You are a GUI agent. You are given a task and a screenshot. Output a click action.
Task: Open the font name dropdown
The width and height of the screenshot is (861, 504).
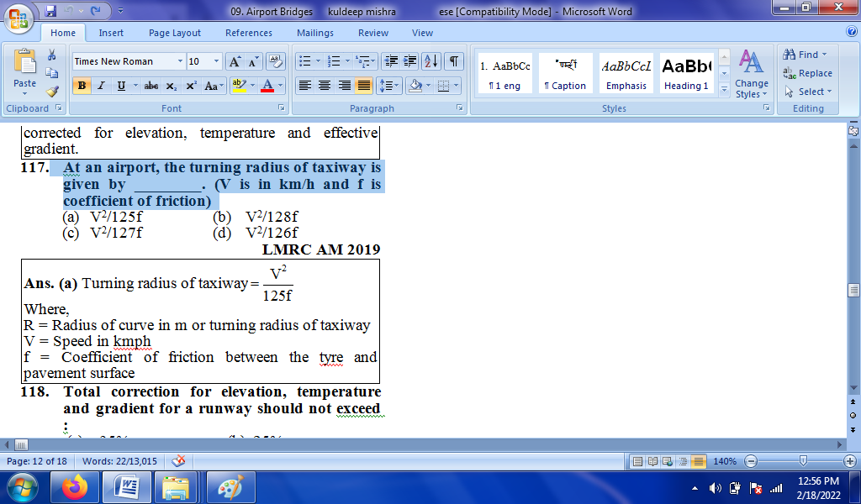(x=180, y=61)
